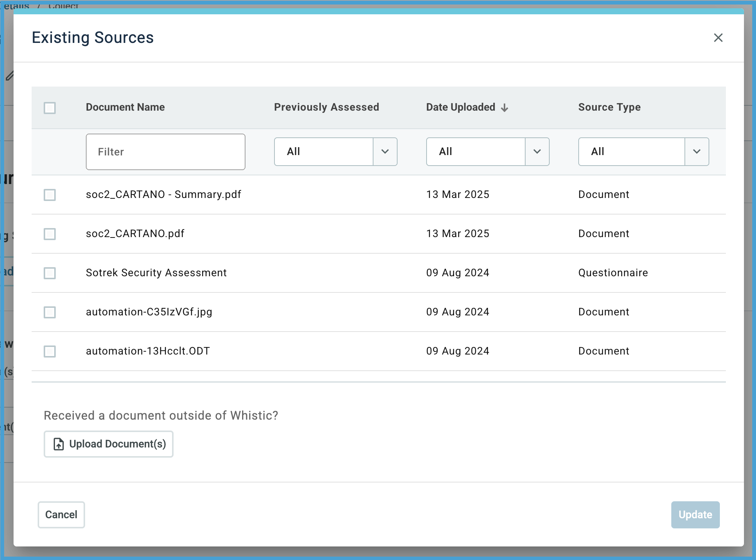Image resolution: width=756 pixels, height=560 pixels.
Task: Click the Update button
Action: tap(695, 514)
